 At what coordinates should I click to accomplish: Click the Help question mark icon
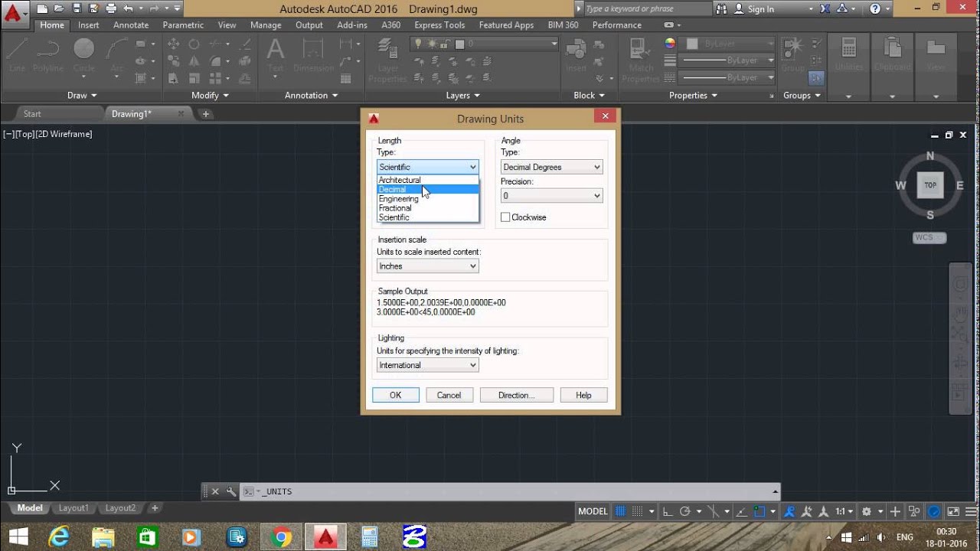(x=875, y=8)
